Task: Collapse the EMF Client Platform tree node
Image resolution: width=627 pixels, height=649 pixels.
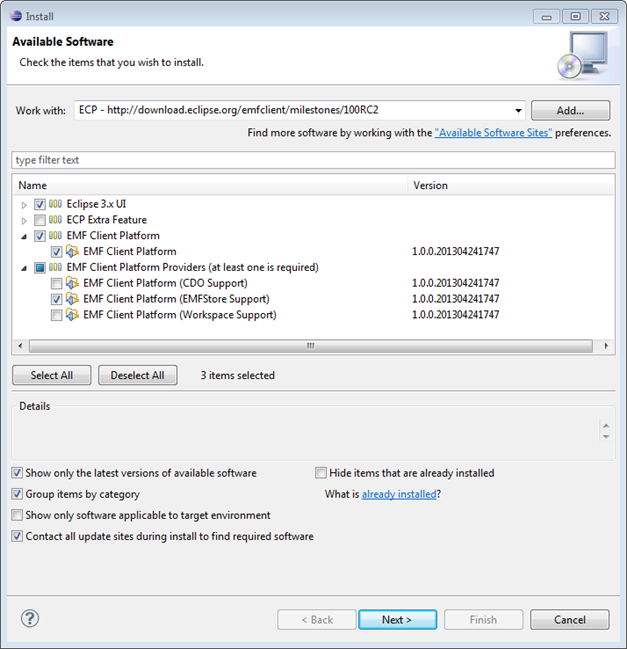Action: [x=24, y=236]
